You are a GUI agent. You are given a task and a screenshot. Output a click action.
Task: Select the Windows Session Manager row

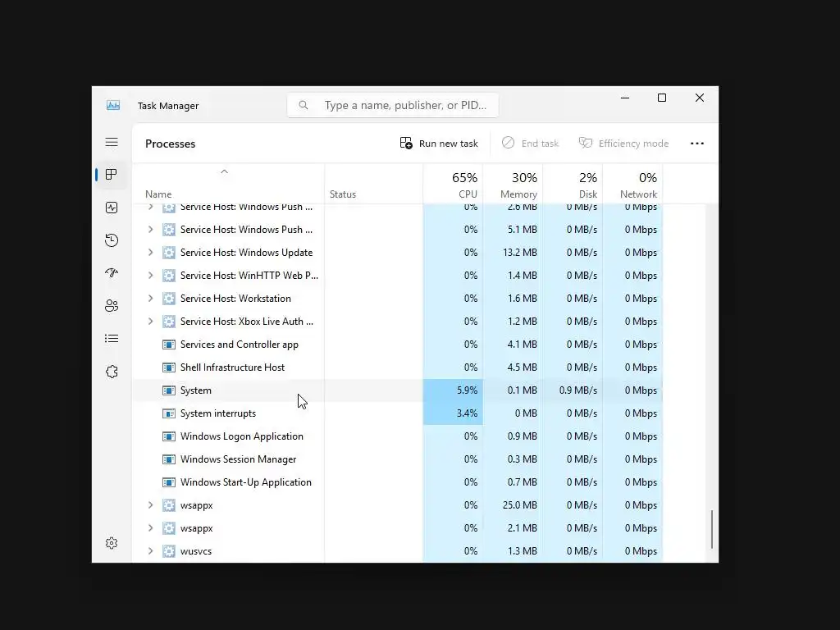click(x=397, y=459)
